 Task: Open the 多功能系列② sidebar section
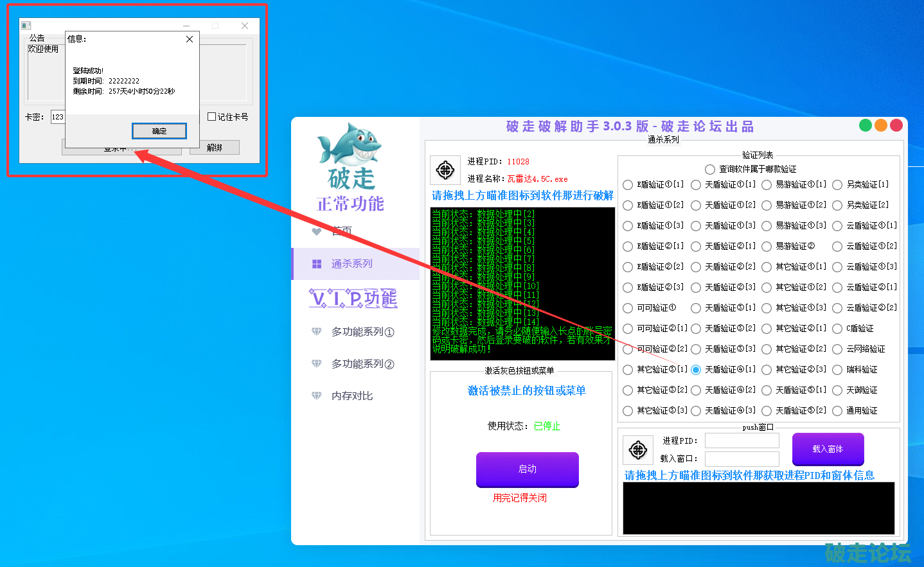coord(362,364)
